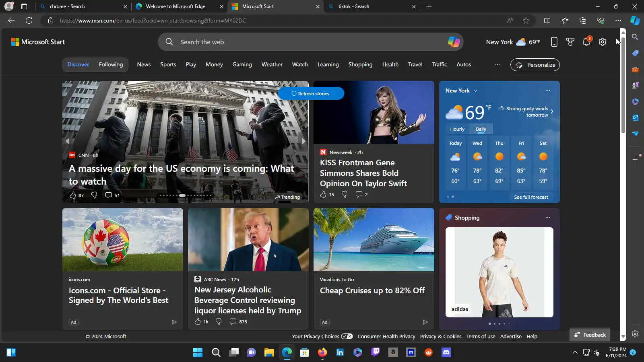This screenshot has width=644, height=362.
Task: Click the Read aloud icon in address bar
Action: 510,21
